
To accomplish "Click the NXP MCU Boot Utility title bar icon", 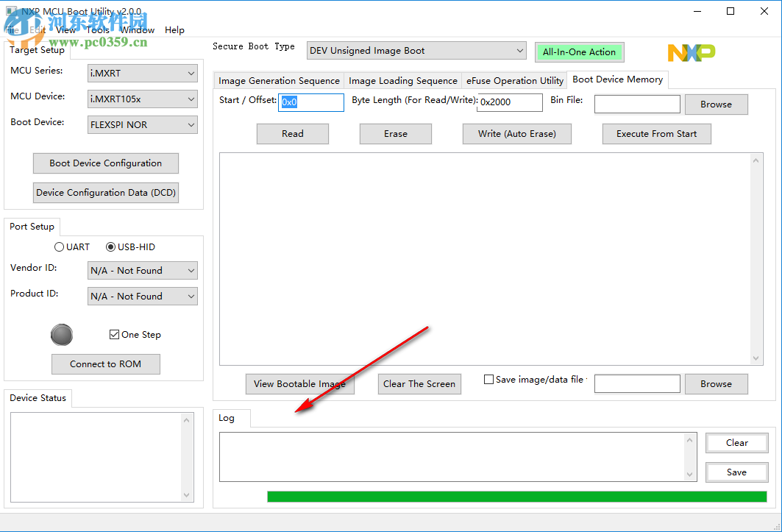I will click(10, 11).
